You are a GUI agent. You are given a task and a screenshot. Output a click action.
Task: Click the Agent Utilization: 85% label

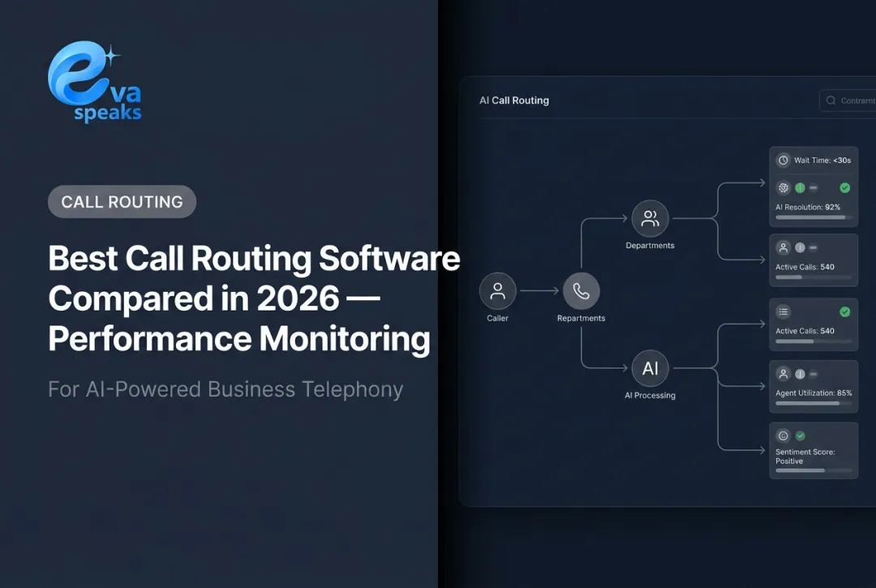pos(814,393)
